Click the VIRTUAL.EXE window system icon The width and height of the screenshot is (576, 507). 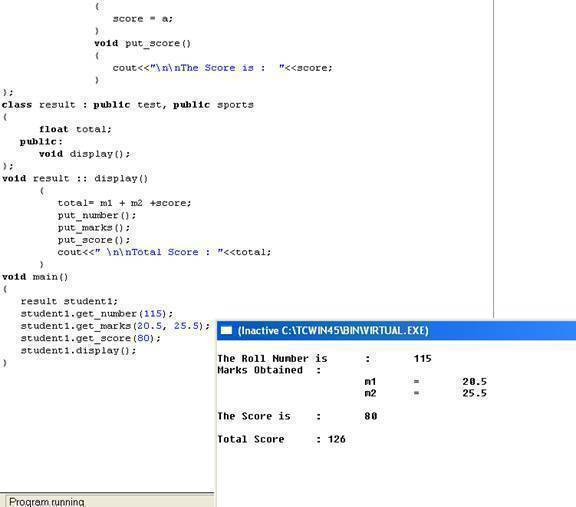(x=226, y=331)
